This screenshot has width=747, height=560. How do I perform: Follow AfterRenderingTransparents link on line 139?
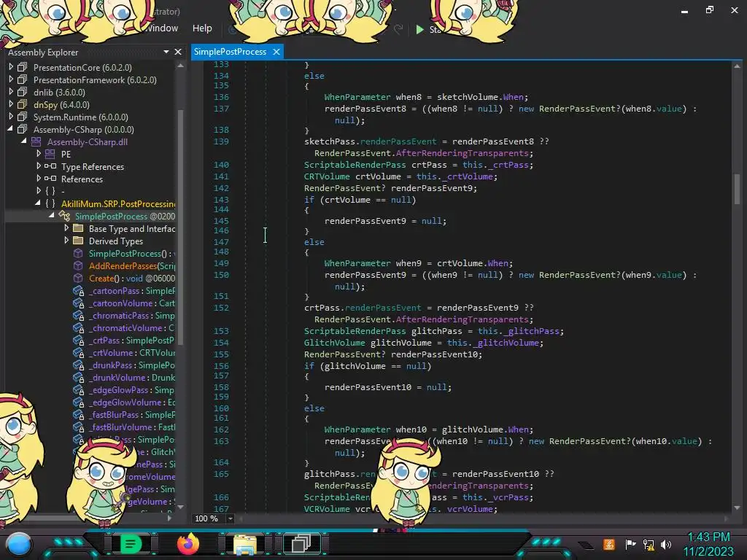coord(462,153)
